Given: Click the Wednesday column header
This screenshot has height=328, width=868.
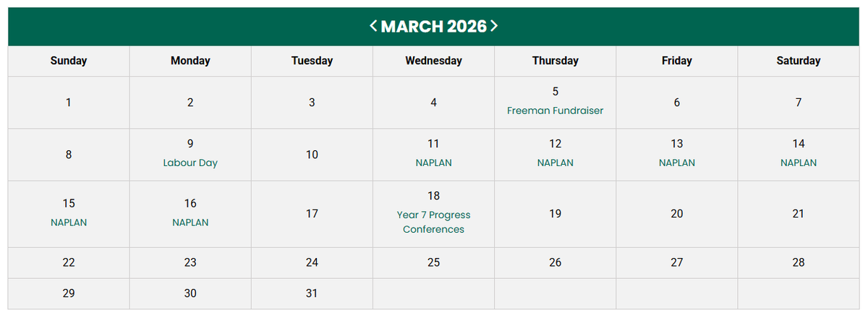Looking at the screenshot, I should pos(433,61).
